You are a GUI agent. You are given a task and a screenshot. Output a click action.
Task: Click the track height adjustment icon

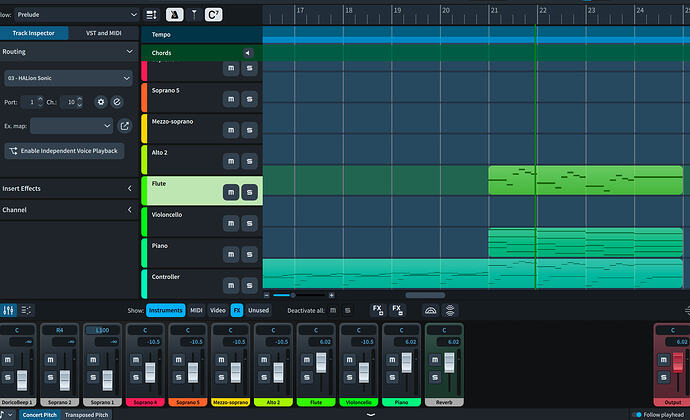(x=151, y=14)
